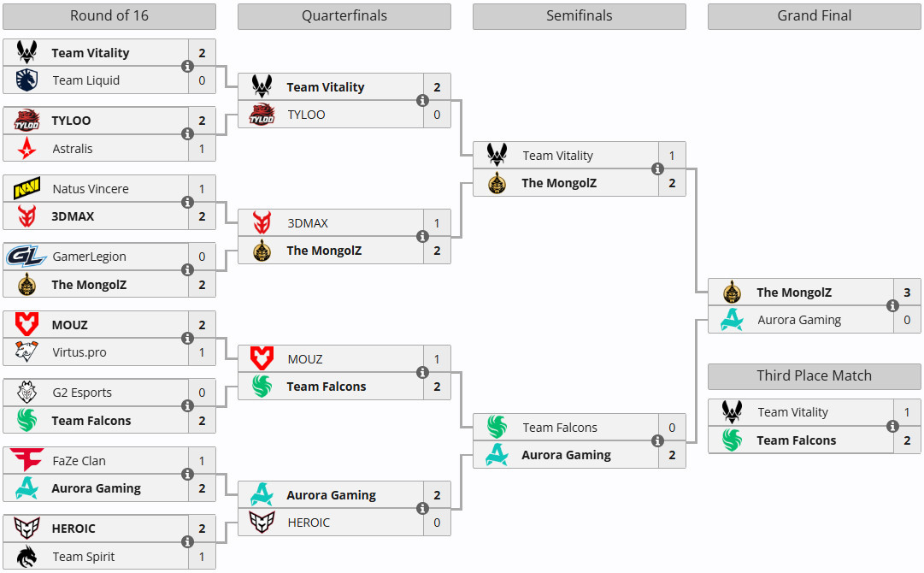
Task: Click the G2 Esports logo icon
Action: coord(26,393)
